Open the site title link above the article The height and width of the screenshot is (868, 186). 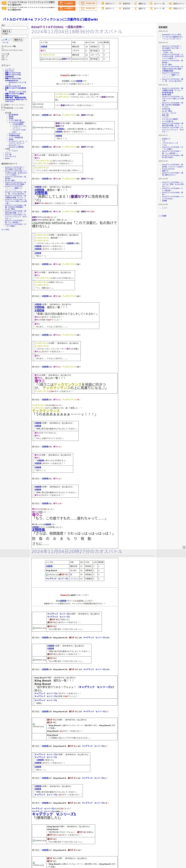50,20
